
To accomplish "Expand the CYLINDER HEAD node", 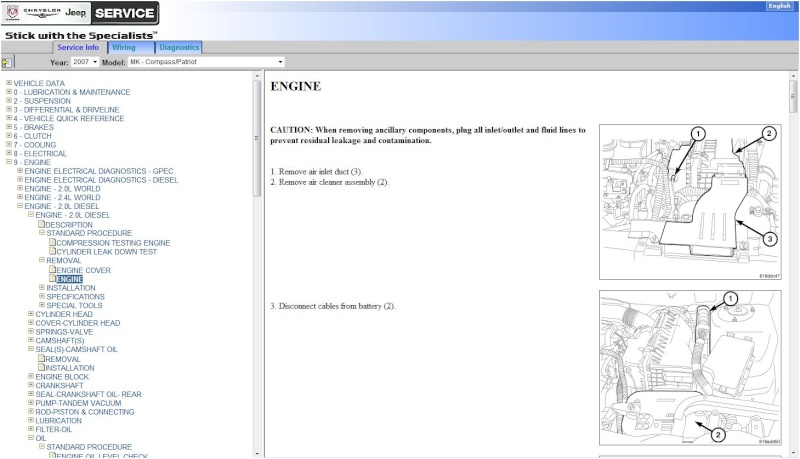I will (x=31, y=314).
